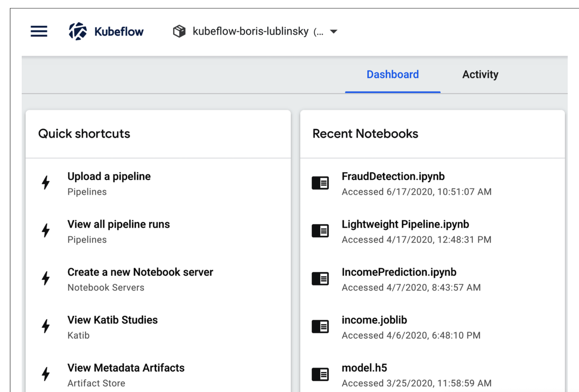The image size is (579, 392).
Task: Click the namespace cube icon
Action: point(179,31)
